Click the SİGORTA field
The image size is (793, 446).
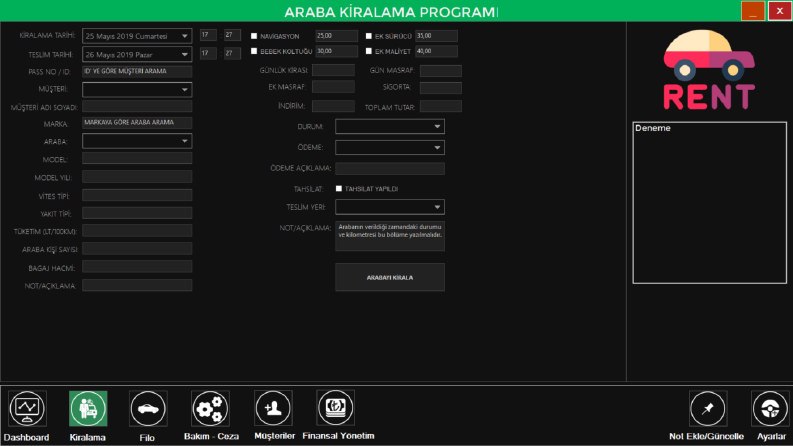(x=440, y=87)
